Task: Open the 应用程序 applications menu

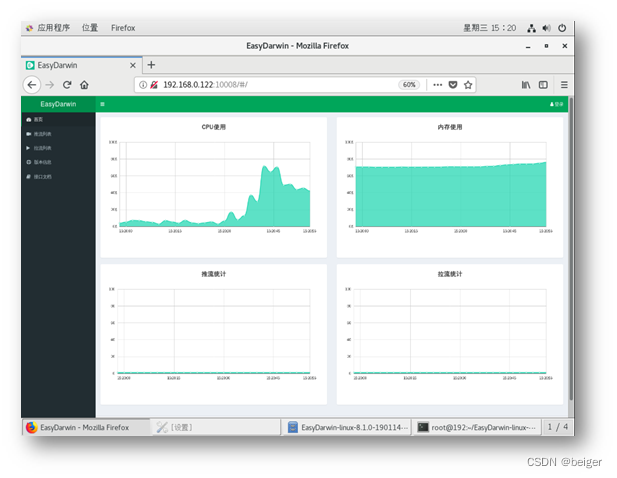Action: coord(48,28)
